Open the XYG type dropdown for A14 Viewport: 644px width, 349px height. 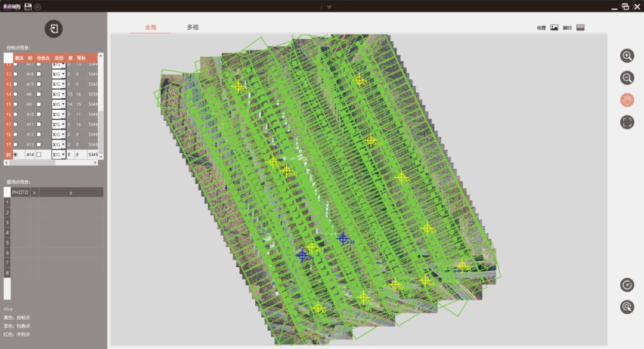58,155
